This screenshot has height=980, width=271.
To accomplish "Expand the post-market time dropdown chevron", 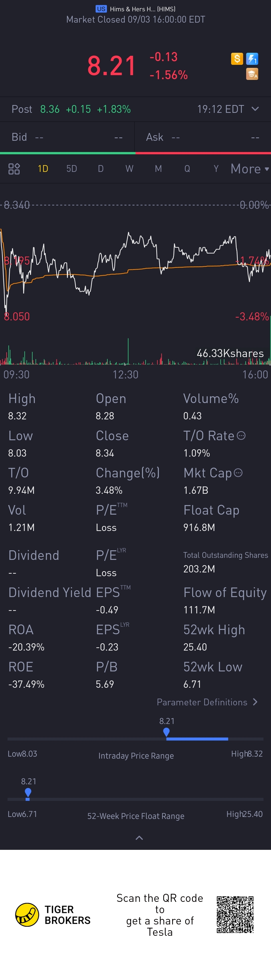I will click(255, 109).
